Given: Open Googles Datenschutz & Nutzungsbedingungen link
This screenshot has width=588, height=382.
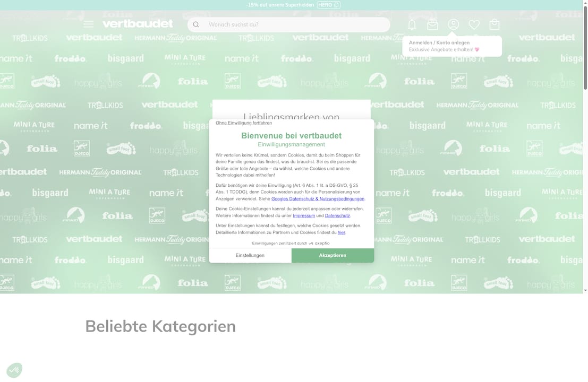Looking at the screenshot, I should pos(318,199).
